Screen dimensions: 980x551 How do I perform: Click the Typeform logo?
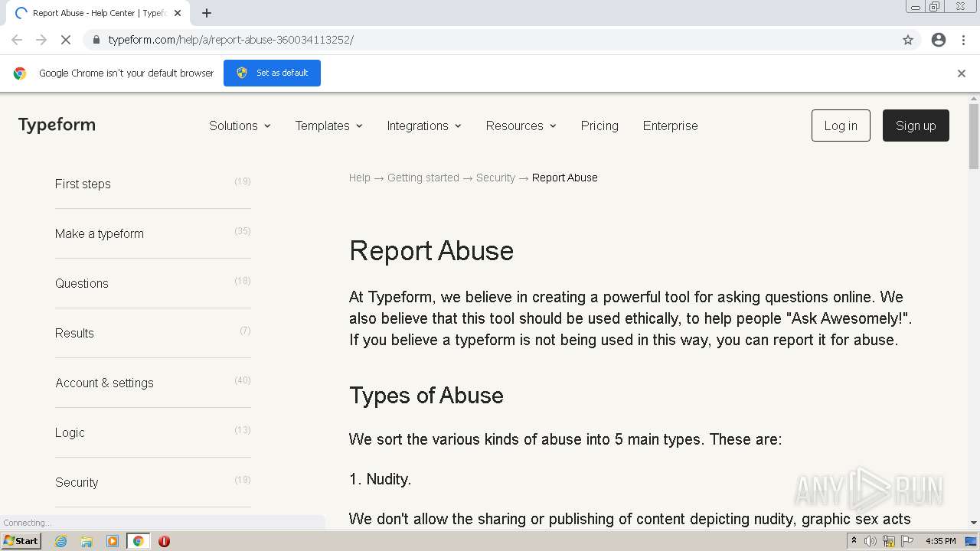pos(57,125)
